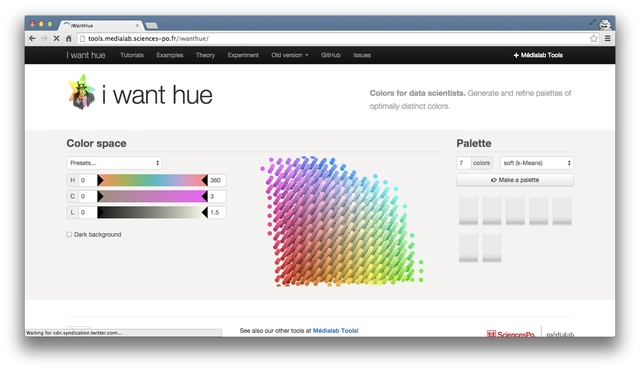Toggle the Dark background checkbox
The image size is (640, 371).
[x=69, y=234]
